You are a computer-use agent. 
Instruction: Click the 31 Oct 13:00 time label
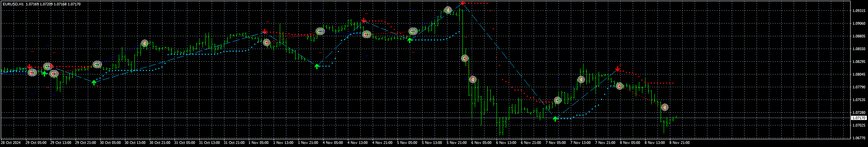[209, 143]
